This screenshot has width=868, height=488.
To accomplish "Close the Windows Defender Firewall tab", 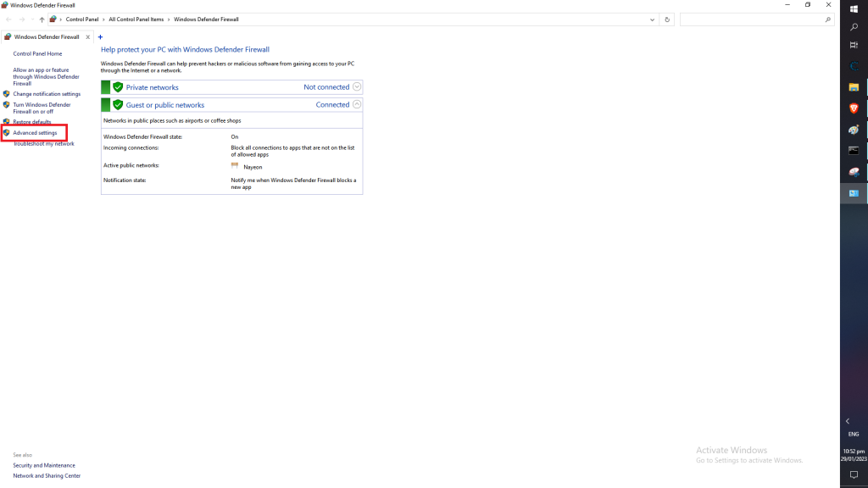I will click(x=87, y=37).
